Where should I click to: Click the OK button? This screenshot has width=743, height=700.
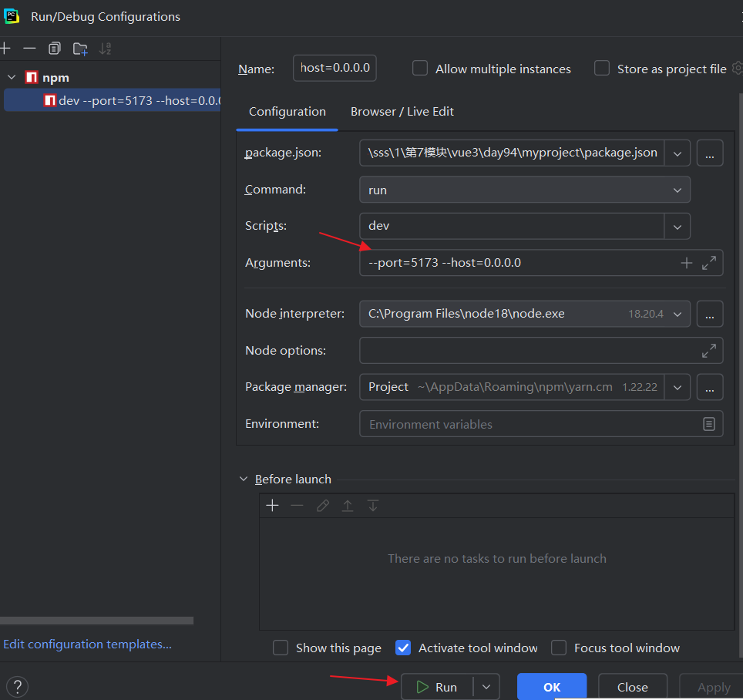pyautogui.click(x=552, y=687)
